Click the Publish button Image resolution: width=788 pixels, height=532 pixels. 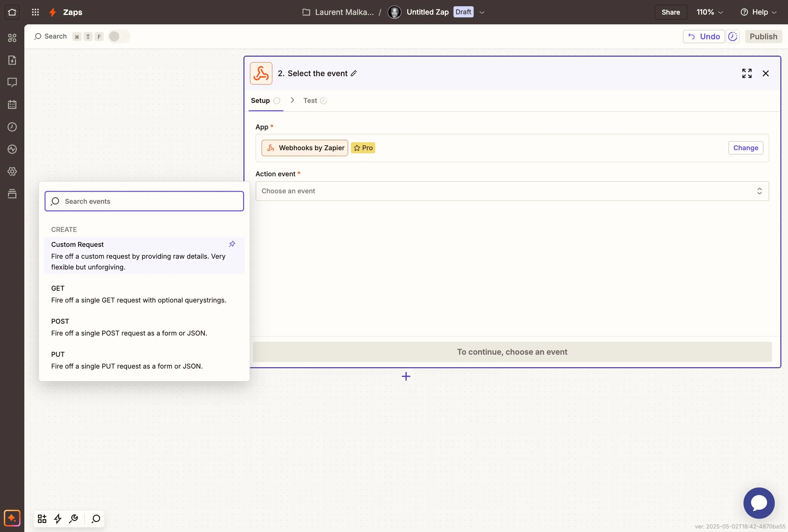763,37
